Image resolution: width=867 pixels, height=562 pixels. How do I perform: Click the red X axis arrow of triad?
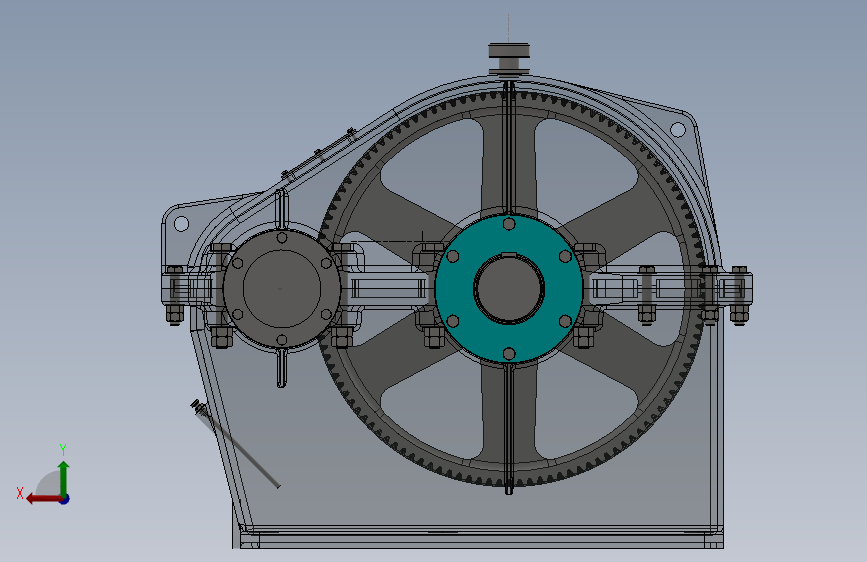point(43,499)
